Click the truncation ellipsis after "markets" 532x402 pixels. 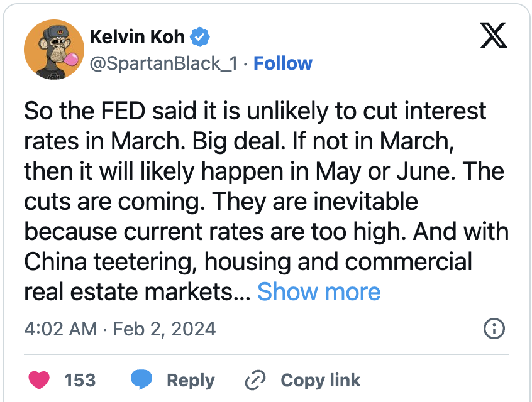pyautogui.click(x=241, y=291)
